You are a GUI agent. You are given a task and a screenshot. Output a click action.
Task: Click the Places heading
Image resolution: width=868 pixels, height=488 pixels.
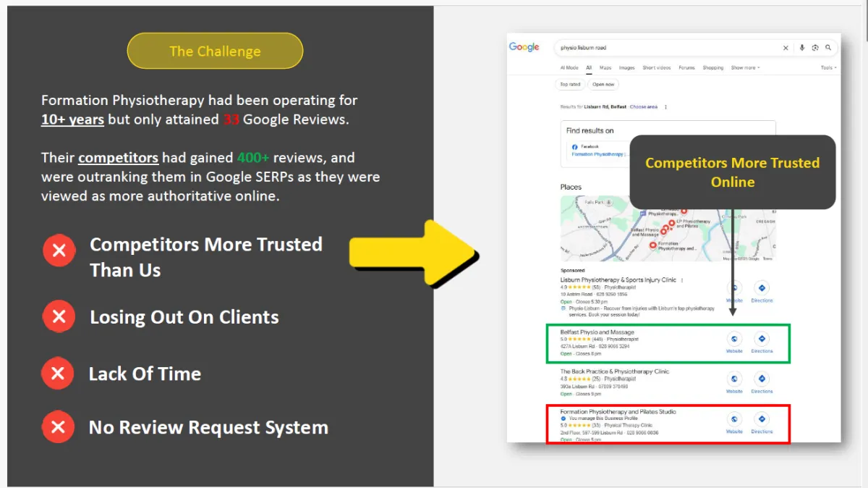click(x=571, y=187)
